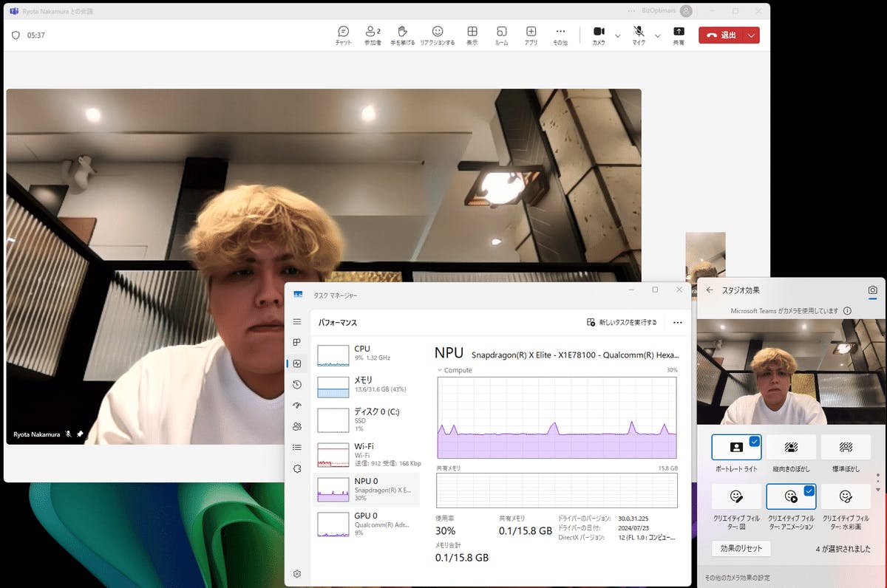Select the Performance page icon in sidebar
This screenshot has height=588, width=887.
click(297, 363)
